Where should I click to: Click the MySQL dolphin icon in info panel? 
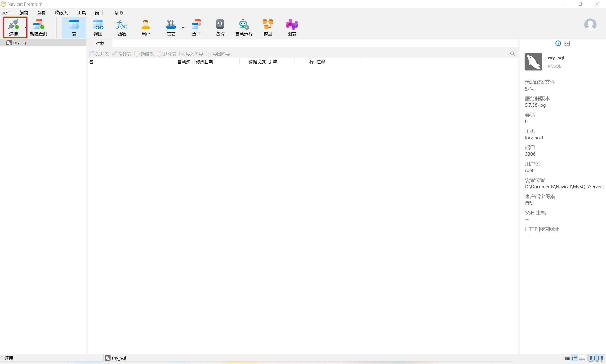click(533, 61)
